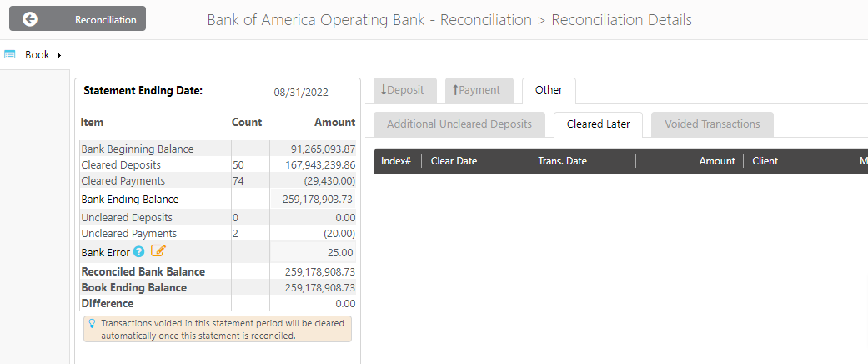Click the Cleared Payments count of 74
868x364 pixels.
point(238,181)
